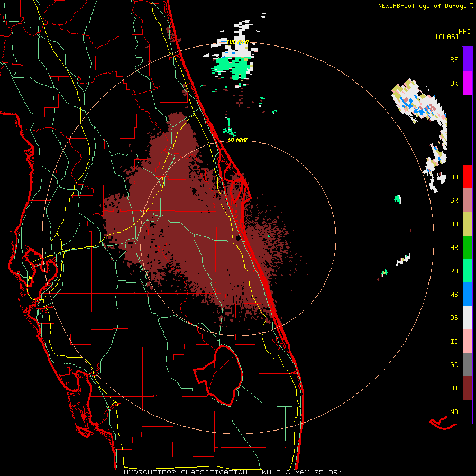This screenshot has width=476, height=476.
Task: Select the "DS" legend label
Action: click(454, 318)
